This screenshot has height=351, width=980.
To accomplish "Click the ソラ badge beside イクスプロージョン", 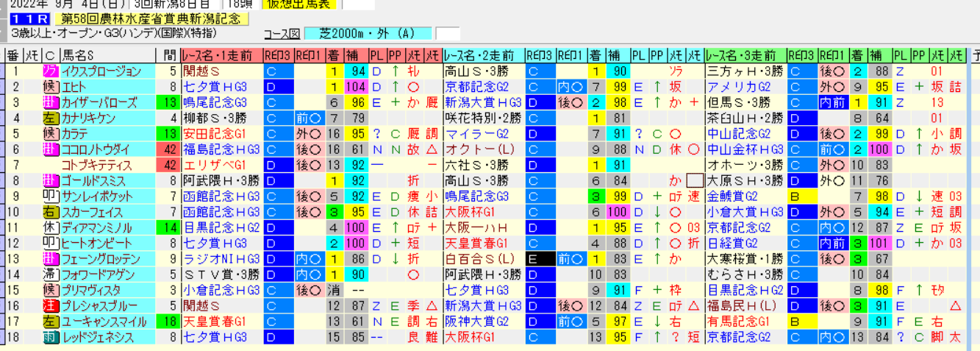I will [51, 71].
